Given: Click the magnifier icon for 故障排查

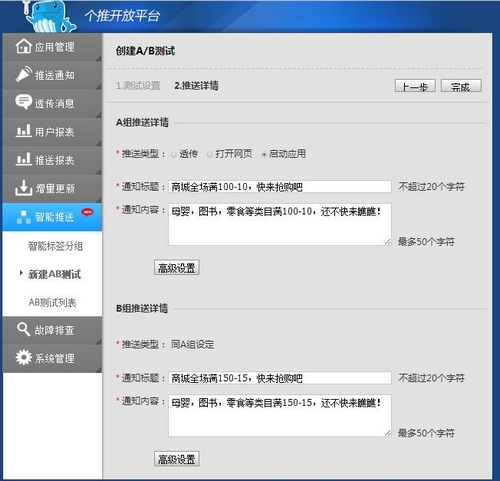Looking at the screenshot, I should [x=23, y=329].
